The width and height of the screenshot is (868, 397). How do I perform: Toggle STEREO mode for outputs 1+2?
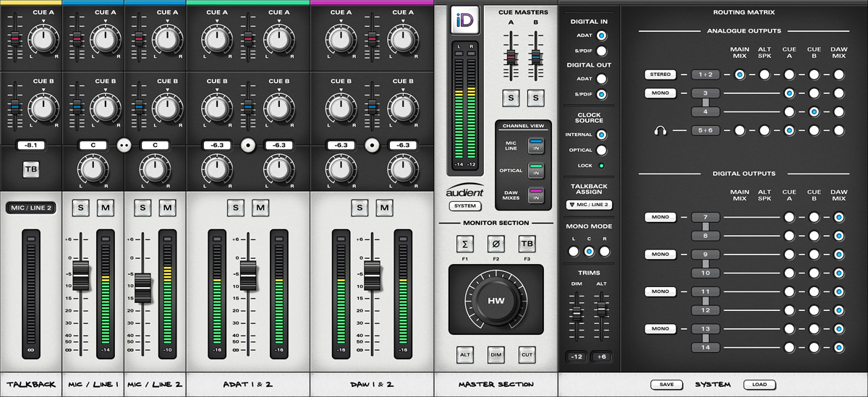(x=660, y=74)
